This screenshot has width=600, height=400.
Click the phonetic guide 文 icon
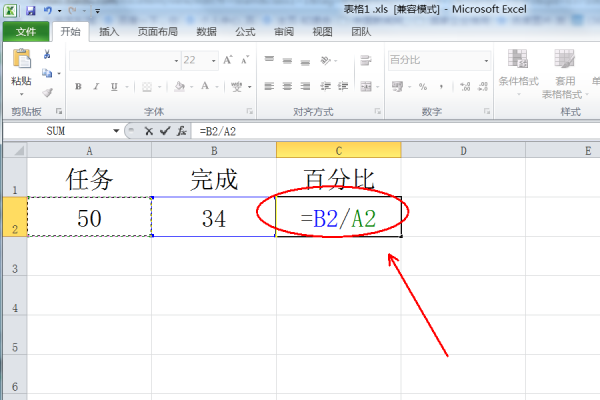tap(237, 87)
